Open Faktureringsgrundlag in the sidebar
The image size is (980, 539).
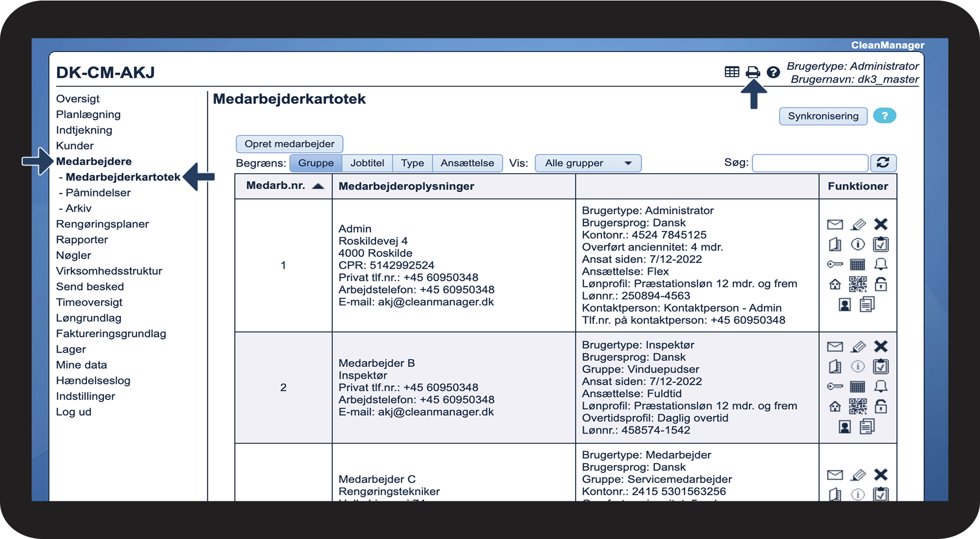pyautogui.click(x=111, y=334)
